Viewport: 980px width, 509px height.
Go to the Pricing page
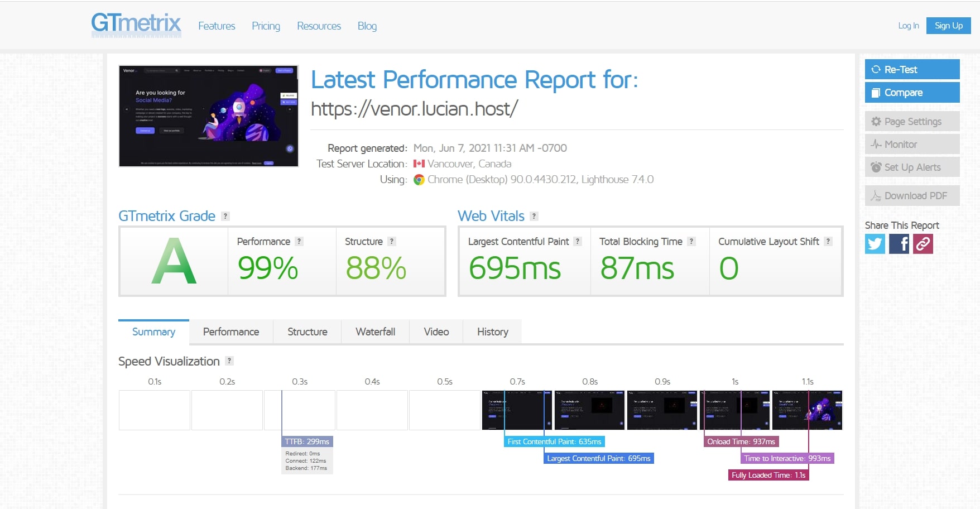pyautogui.click(x=266, y=26)
